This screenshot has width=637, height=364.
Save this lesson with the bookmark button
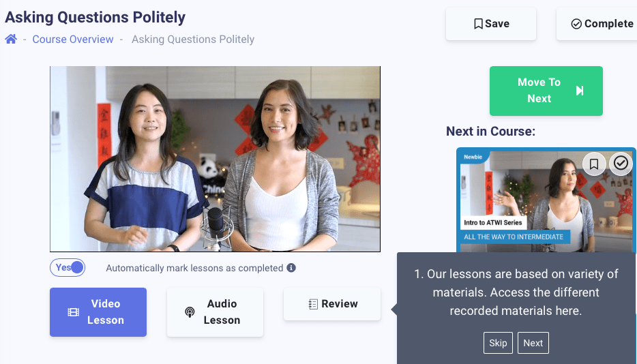click(x=491, y=24)
